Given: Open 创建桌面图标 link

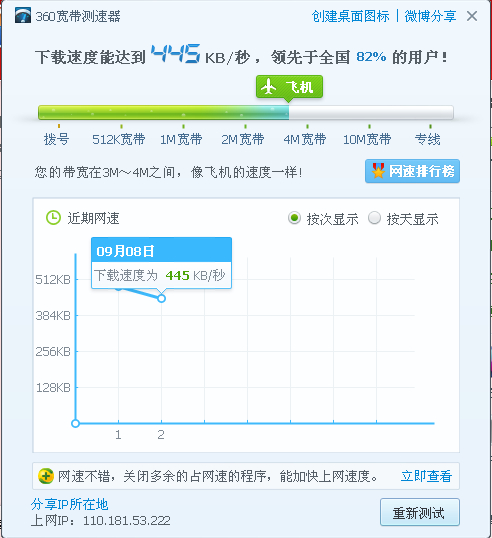Looking at the screenshot, I should click(350, 16).
